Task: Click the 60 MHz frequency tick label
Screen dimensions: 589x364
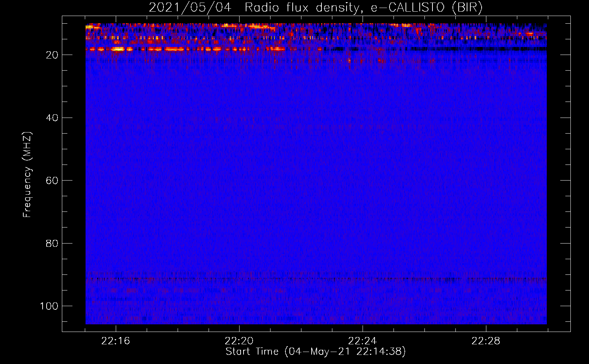Action: tap(52, 181)
